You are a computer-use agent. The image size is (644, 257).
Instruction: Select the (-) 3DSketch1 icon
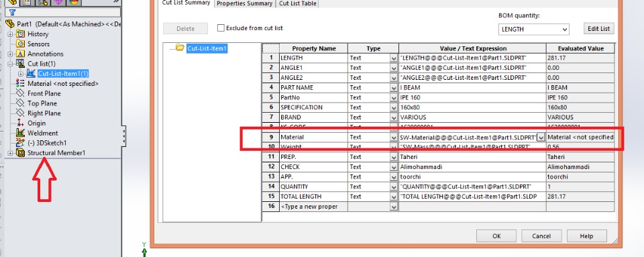pyautogui.click(x=20, y=143)
